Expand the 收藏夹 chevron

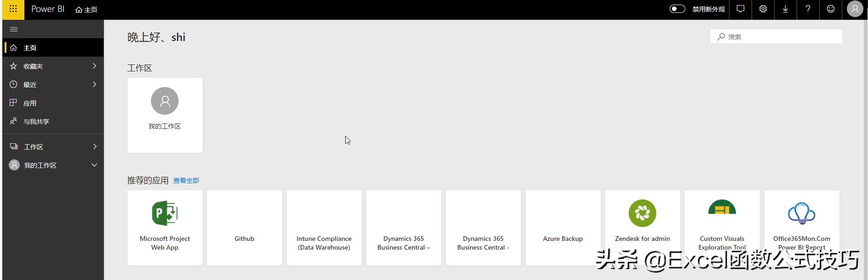pos(94,66)
